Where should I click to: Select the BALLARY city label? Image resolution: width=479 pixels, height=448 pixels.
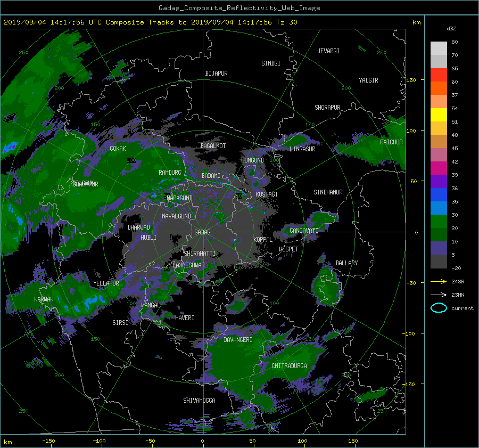[x=346, y=263]
